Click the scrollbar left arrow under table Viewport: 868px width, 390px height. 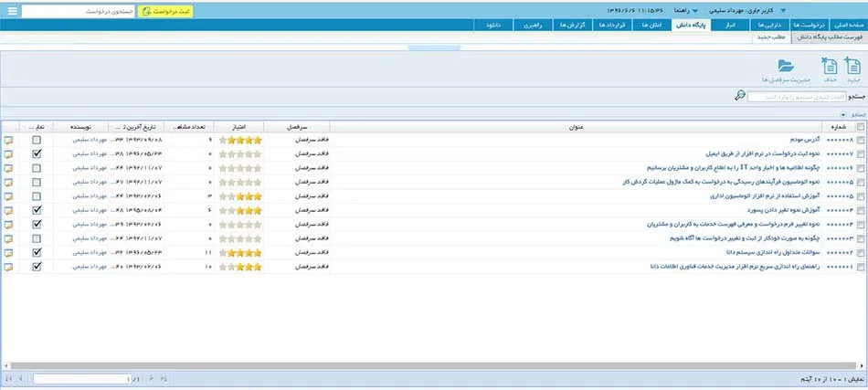click(5, 365)
